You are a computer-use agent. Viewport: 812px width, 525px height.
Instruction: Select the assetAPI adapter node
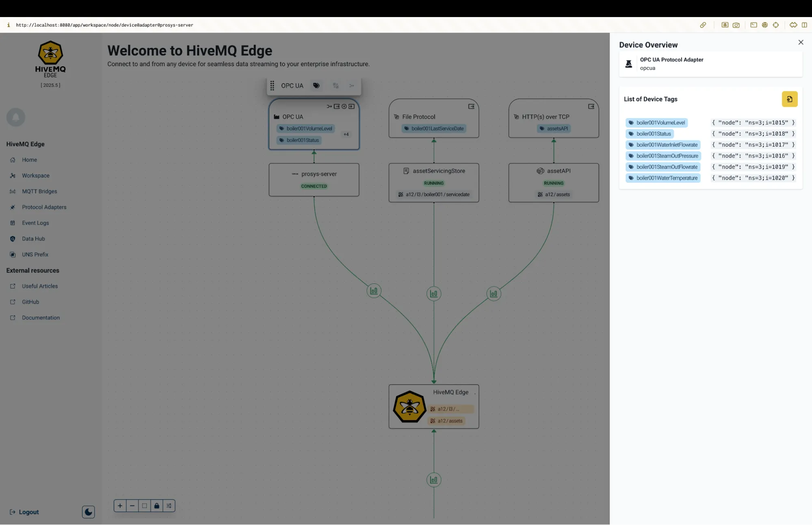point(553,183)
